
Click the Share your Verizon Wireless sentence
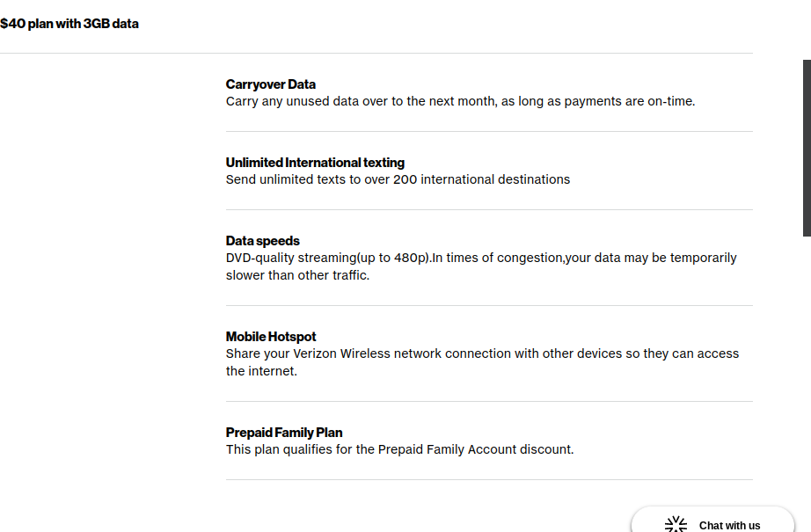482,362
